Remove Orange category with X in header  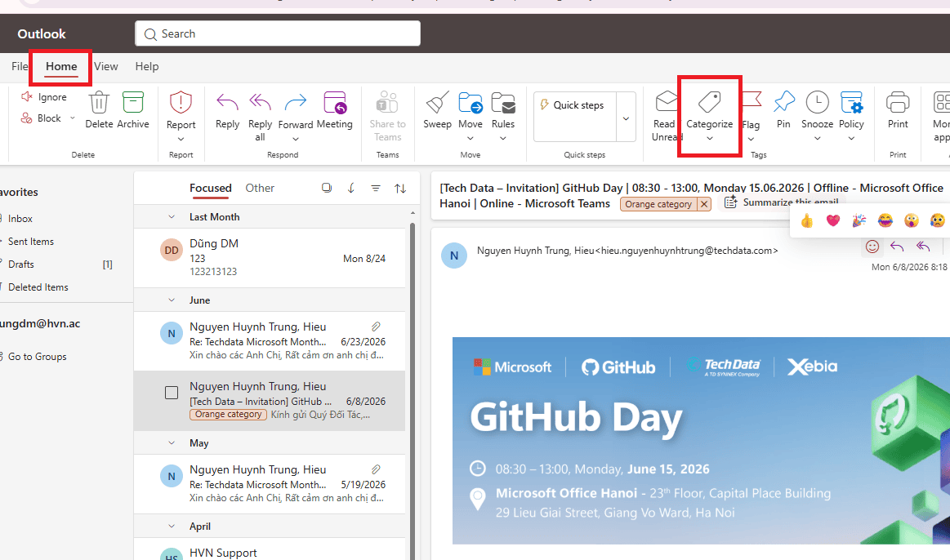(704, 204)
